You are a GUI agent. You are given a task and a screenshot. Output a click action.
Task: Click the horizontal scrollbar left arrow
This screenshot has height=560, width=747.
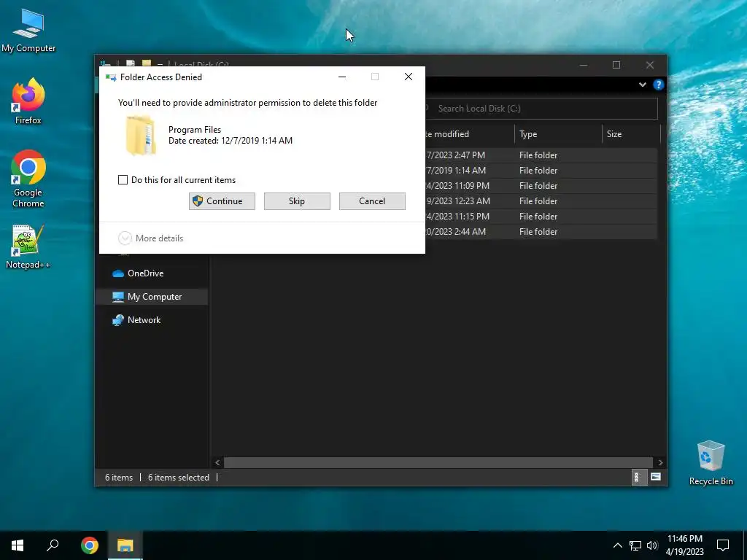pos(217,462)
